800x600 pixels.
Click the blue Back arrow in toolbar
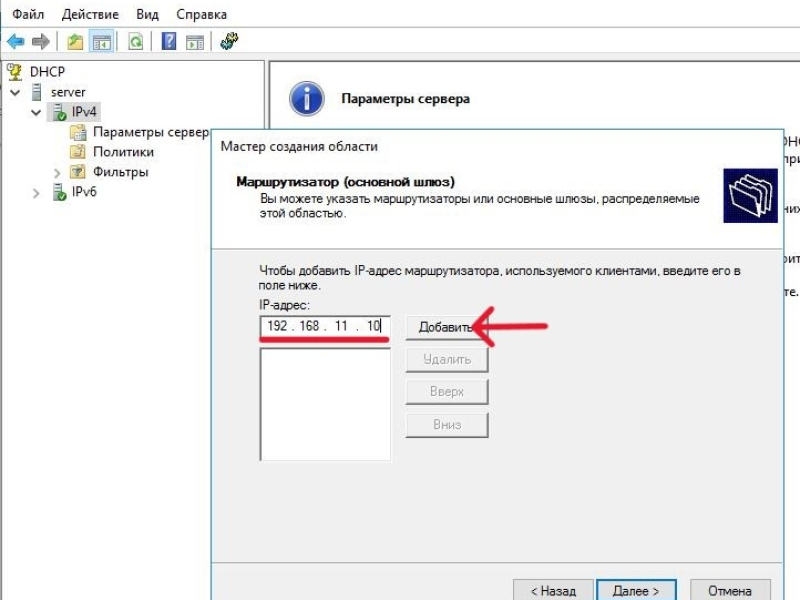tap(16, 41)
